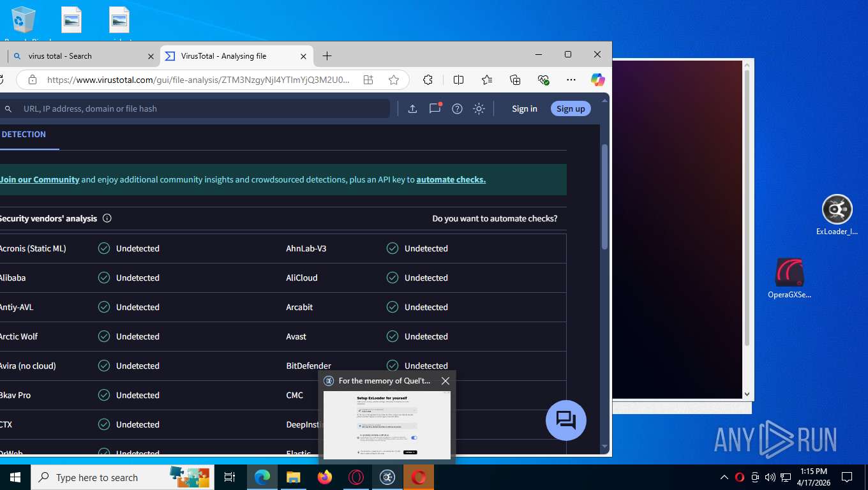This screenshot has width=868, height=490.
Task: Open the automate checks link
Action: (x=451, y=179)
